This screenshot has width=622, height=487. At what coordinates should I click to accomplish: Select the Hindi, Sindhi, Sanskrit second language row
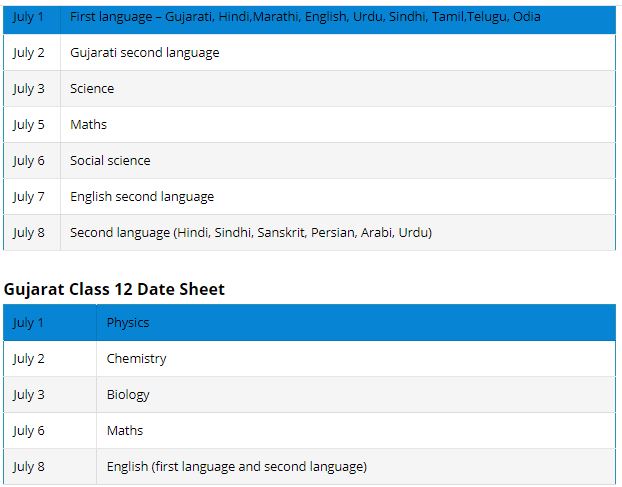pyautogui.click(x=250, y=232)
